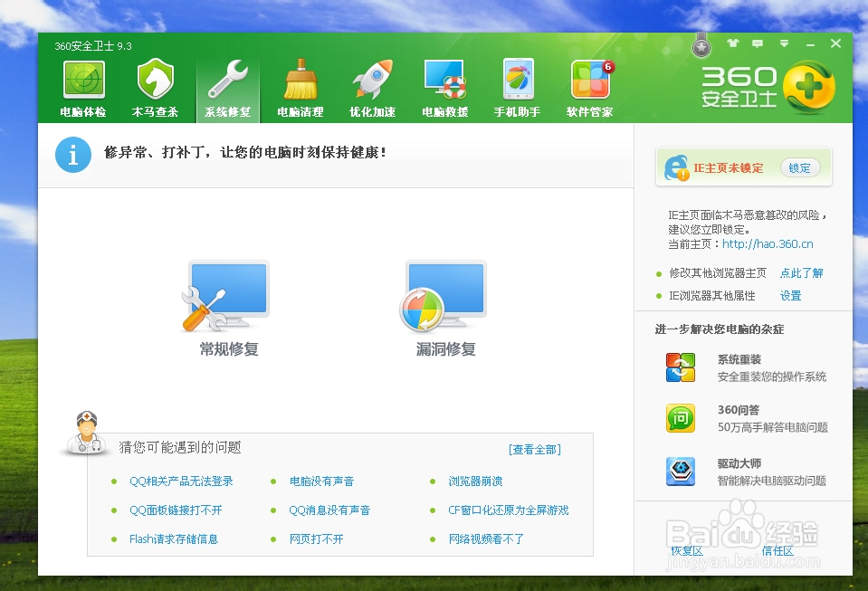Click the medal badge icon in title bar
This screenshot has height=591, width=868.
tap(701, 46)
